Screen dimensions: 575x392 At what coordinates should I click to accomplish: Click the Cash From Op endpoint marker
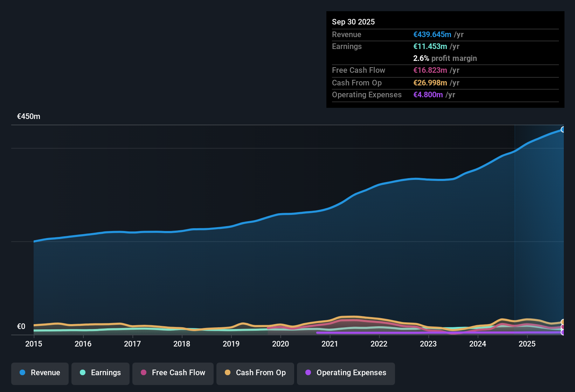click(563, 321)
